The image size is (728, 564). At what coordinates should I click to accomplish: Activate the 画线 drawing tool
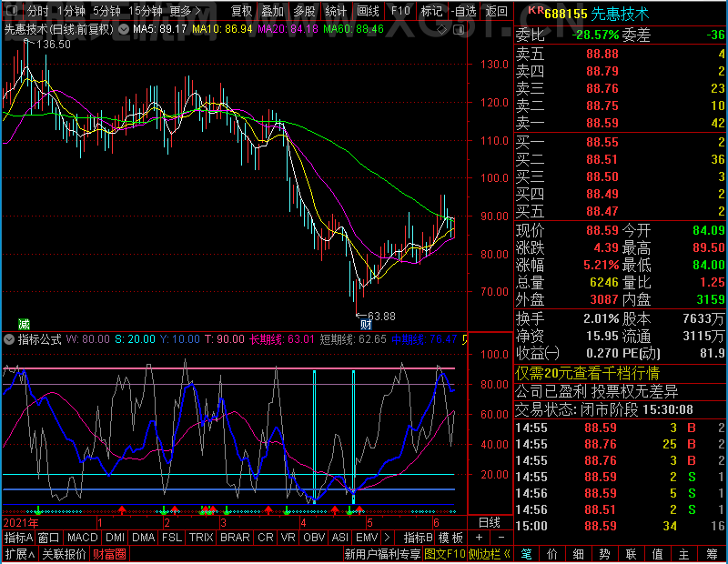[368, 11]
